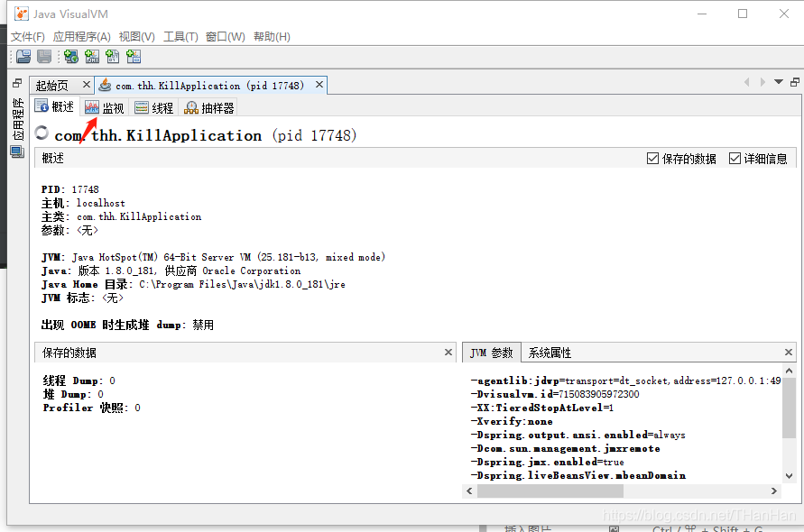The image size is (804, 532).
Task: Click the Add JMX Connection icon
Action: click(92, 57)
